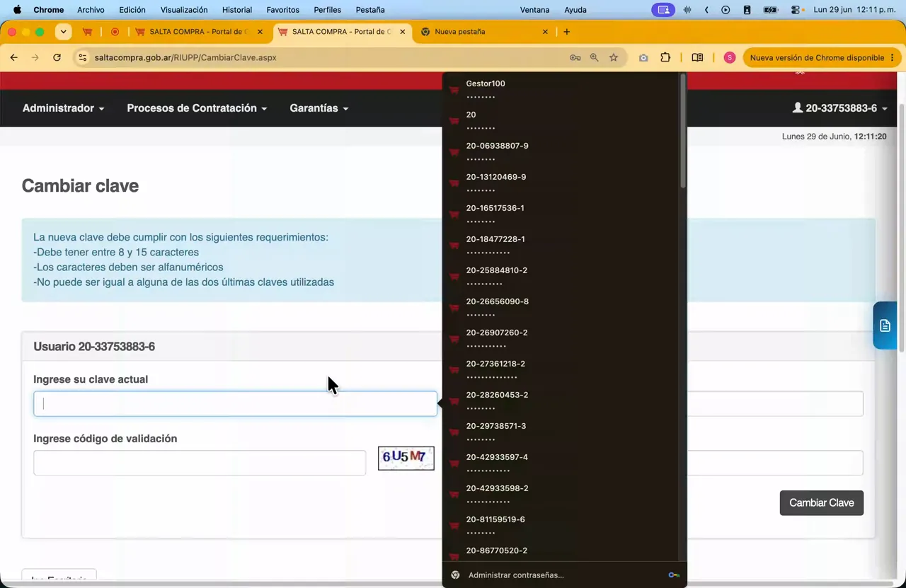Open the tab search chevron button
This screenshot has width=906, height=588.
(x=63, y=32)
